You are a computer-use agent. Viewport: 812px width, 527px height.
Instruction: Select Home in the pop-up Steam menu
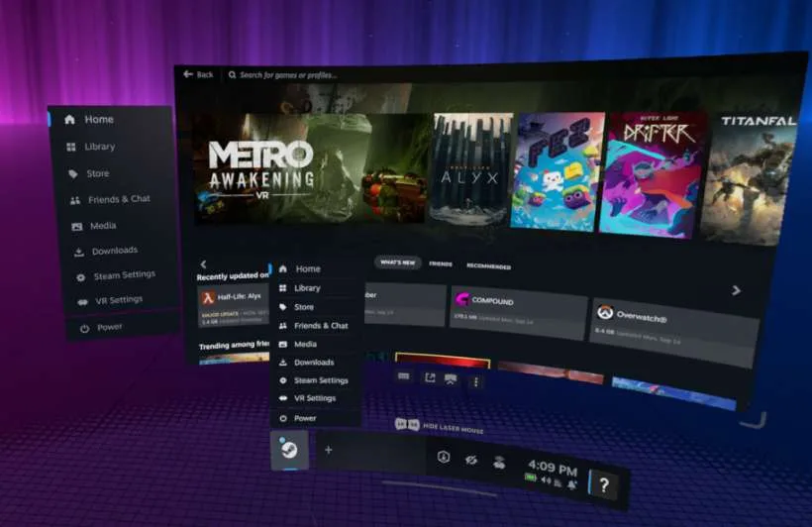pos(315,268)
